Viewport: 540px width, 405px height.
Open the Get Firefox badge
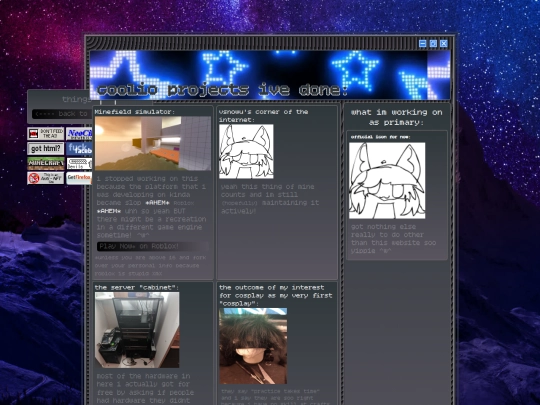click(x=79, y=178)
